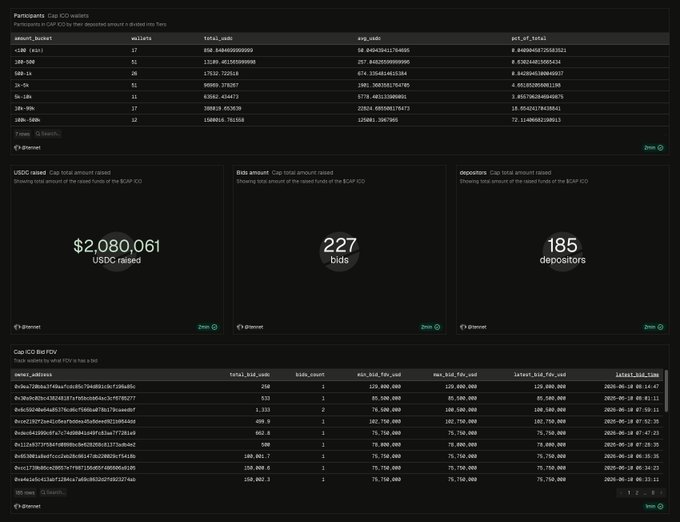The image size is (680, 522).
Task: Select the '500-1k' bucket cell
Action: coord(23,74)
